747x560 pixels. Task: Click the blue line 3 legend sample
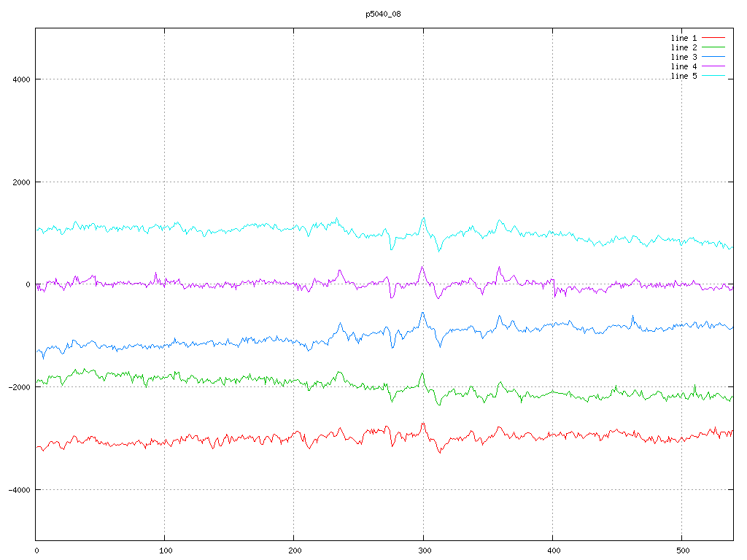click(x=713, y=57)
